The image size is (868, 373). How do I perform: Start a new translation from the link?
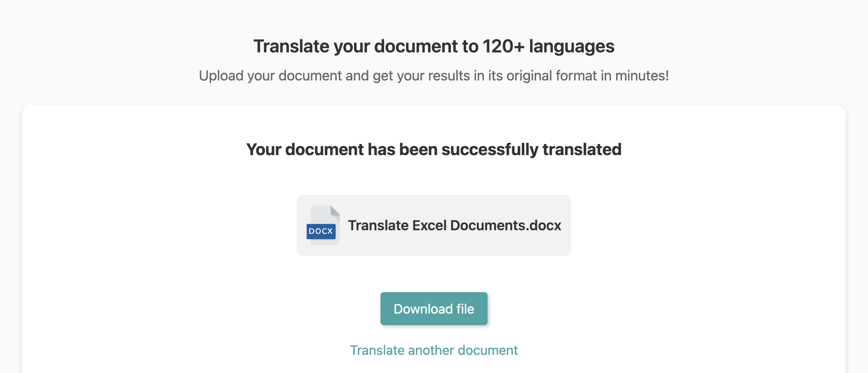[x=434, y=350]
